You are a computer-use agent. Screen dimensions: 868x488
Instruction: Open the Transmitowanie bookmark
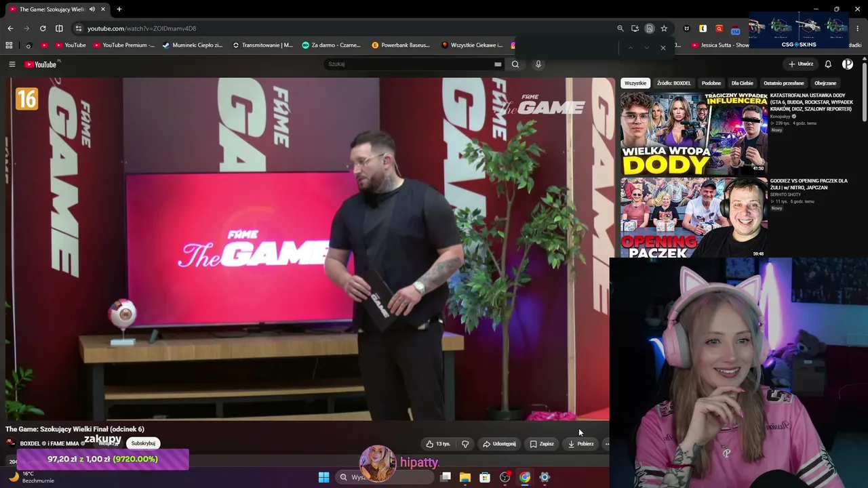(262, 45)
